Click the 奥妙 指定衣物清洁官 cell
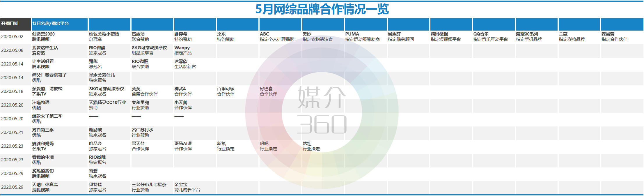This screenshot has height=196, width=644. tap(323, 37)
